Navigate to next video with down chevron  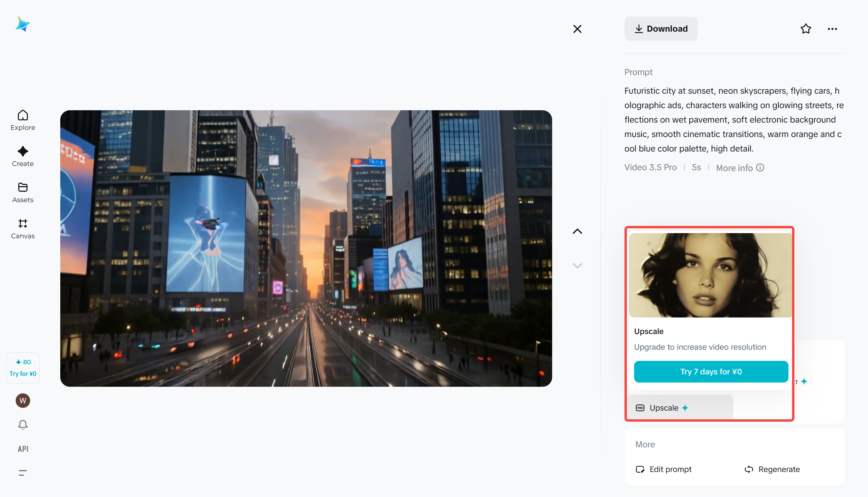[577, 265]
